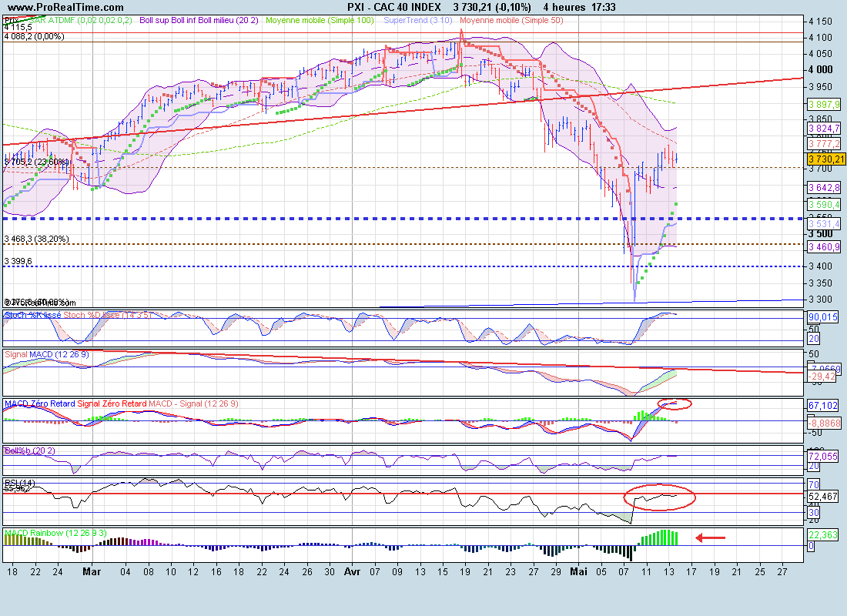Click the 17:33 time in the header
Screen dimensions: 847x616
[604, 7]
